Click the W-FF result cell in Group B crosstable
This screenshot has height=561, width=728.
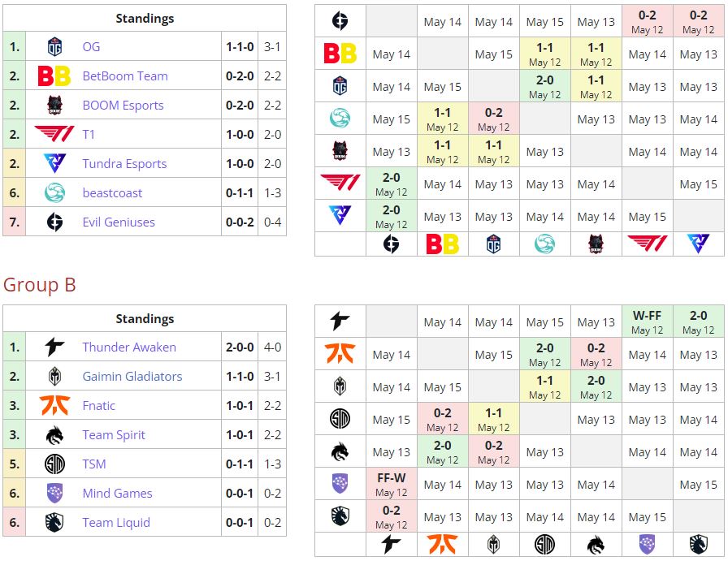pos(647,321)
